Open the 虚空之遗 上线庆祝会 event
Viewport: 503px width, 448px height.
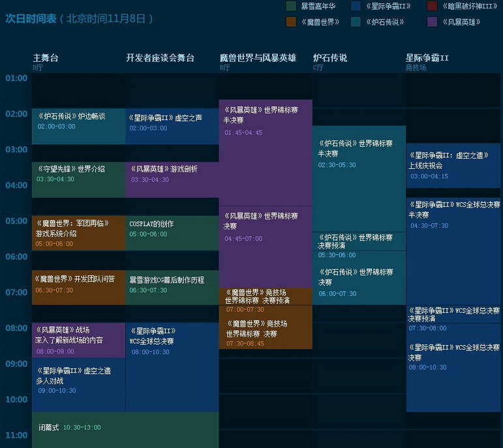coord(453,166)
